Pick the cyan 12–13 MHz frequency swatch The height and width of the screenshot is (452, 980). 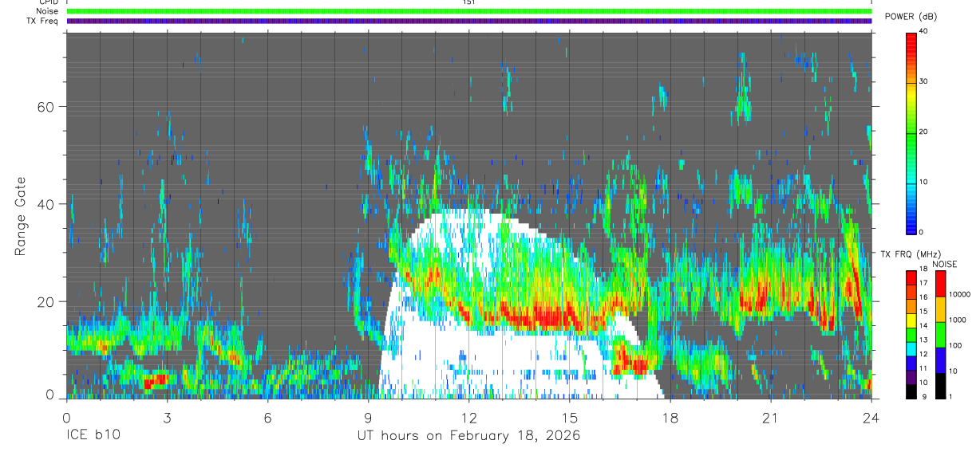(911, 348)
